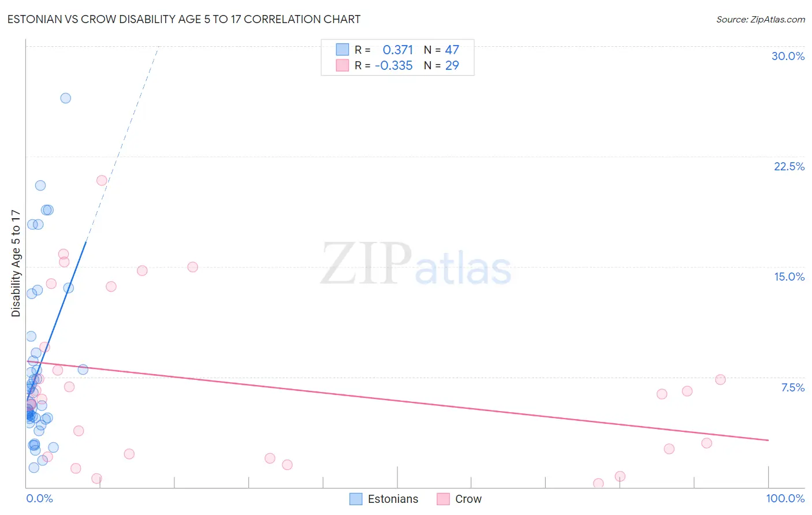This screenshot has height=515, width=812.
Task: Click the 0.0% x-axis label
Action: click(39, 498)
